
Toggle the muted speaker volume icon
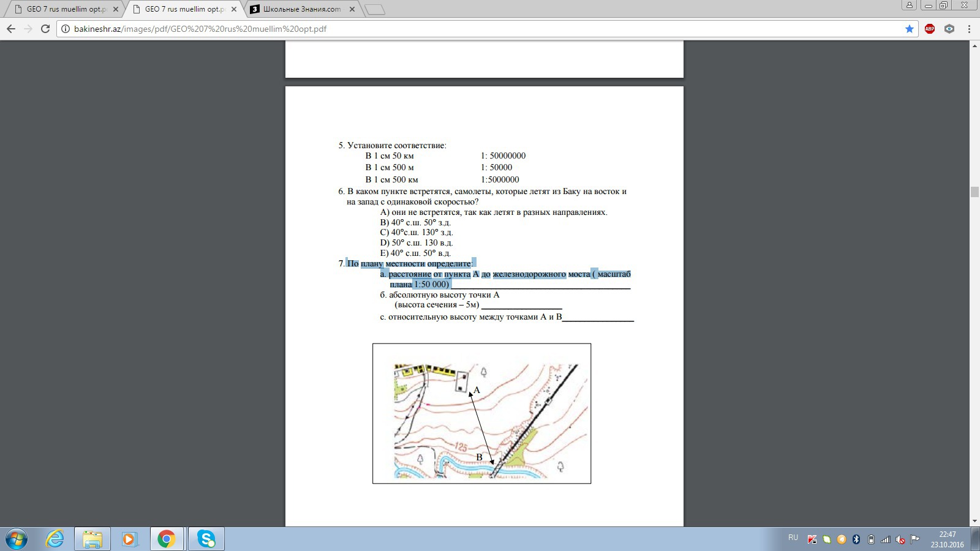(x=900, y=539)
